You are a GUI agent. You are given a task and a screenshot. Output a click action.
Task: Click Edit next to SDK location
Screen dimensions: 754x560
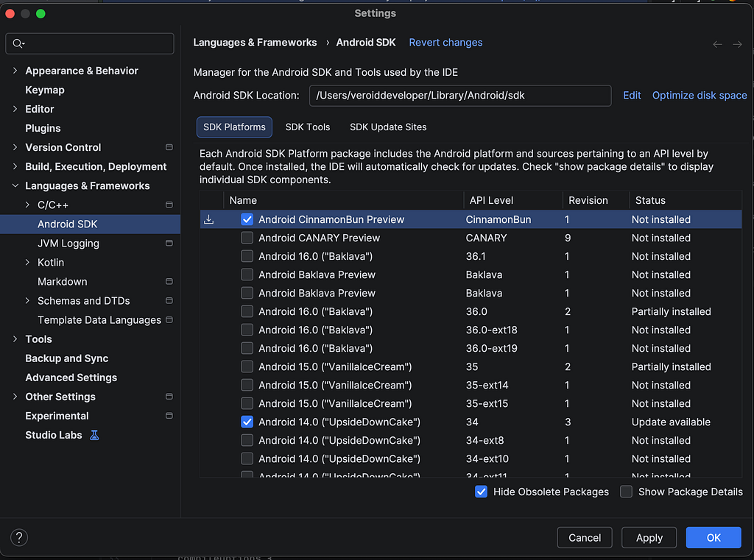[x=632, y=95]
